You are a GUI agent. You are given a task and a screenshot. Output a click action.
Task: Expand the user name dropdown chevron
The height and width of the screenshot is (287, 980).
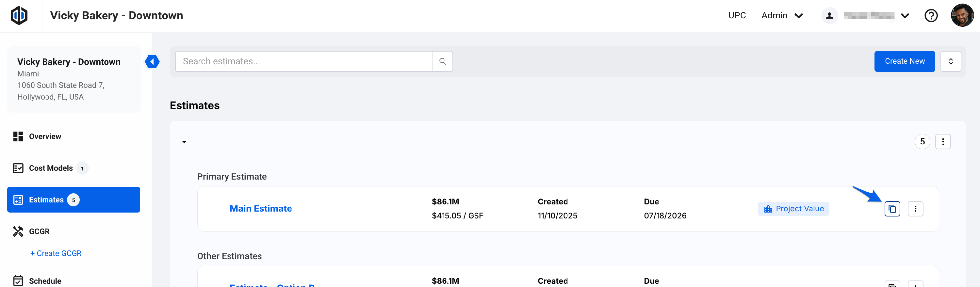pos(905,16)
